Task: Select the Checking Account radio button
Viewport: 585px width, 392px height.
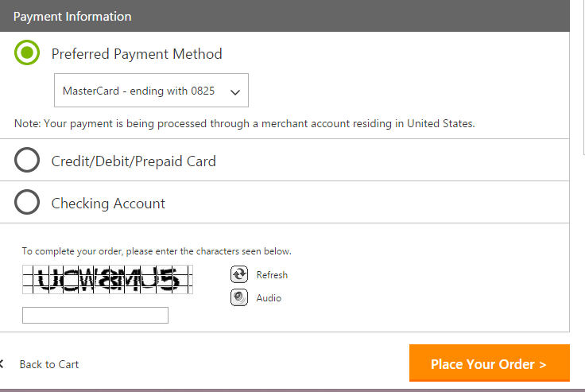Action: 27,202
